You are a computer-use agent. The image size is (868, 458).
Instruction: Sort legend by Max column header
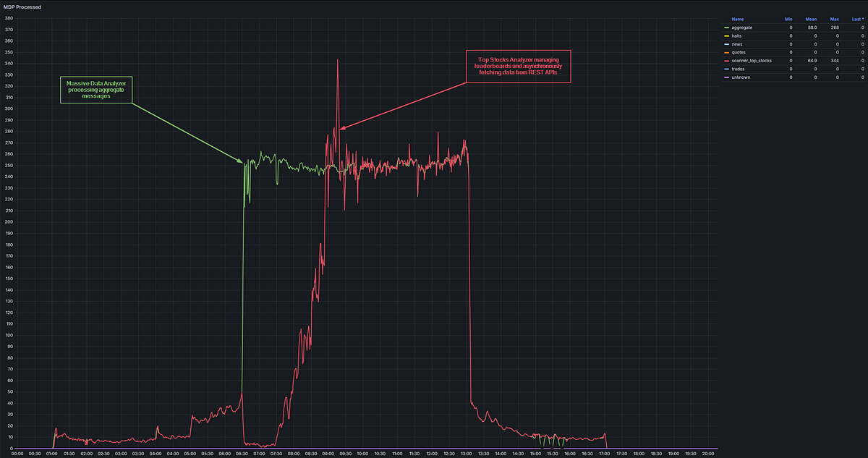(x=834, y=18)
